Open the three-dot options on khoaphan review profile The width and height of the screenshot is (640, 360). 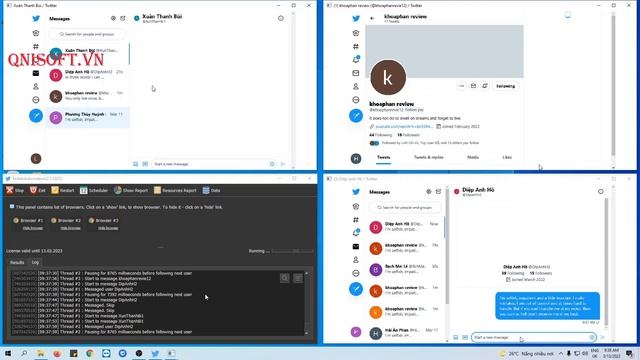point(462,86)
